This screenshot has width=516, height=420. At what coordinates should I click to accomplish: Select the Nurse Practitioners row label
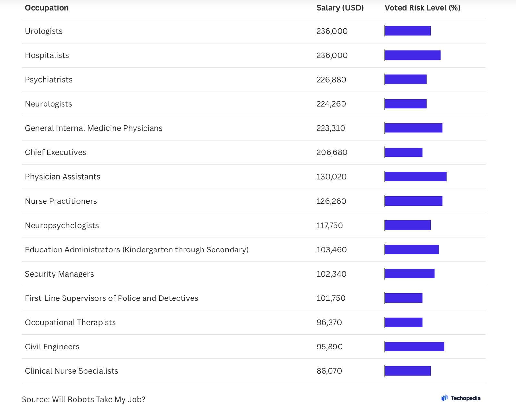point(61,201)
